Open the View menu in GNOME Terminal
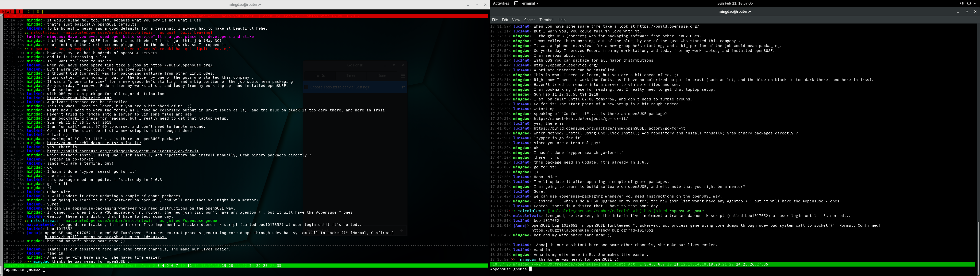980x276 pixels. (x=516, y=20)
